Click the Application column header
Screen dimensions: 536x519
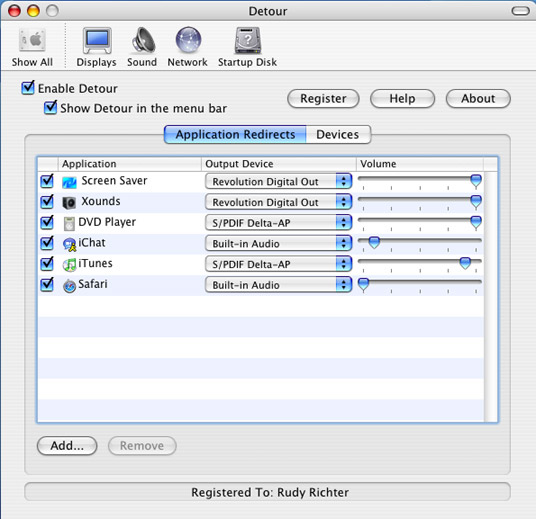point(130,164)
